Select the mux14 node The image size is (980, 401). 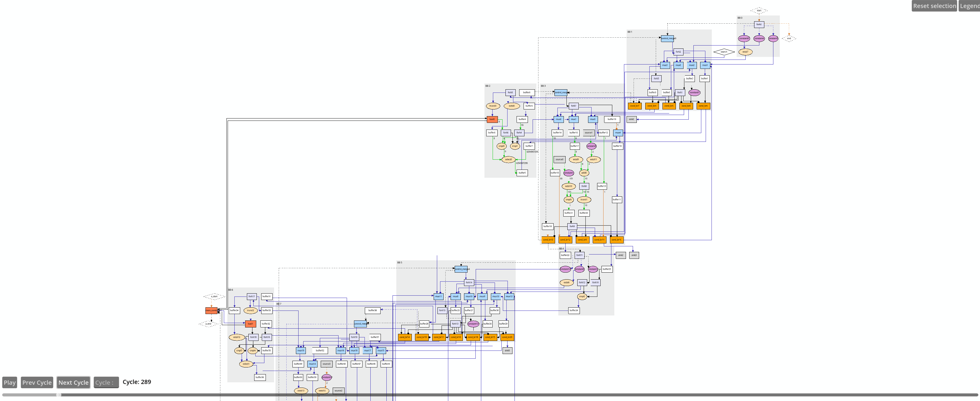(312, 364)
